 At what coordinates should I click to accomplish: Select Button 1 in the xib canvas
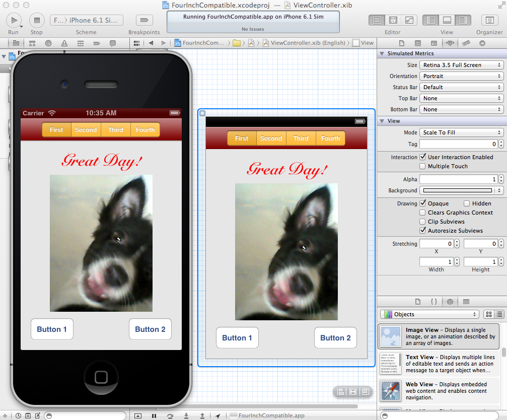click(x=237, y=338)
